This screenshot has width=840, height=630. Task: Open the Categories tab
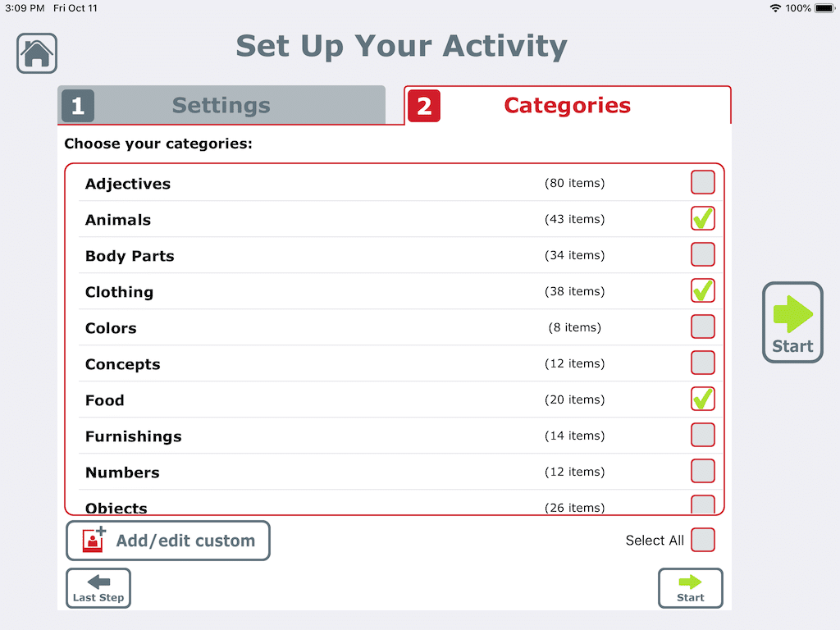[x=567, y=105]
